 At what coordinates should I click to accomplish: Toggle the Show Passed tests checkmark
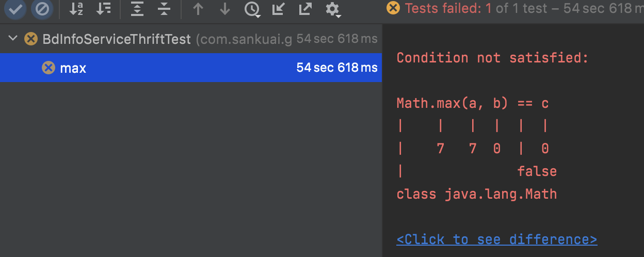[15, 9]
